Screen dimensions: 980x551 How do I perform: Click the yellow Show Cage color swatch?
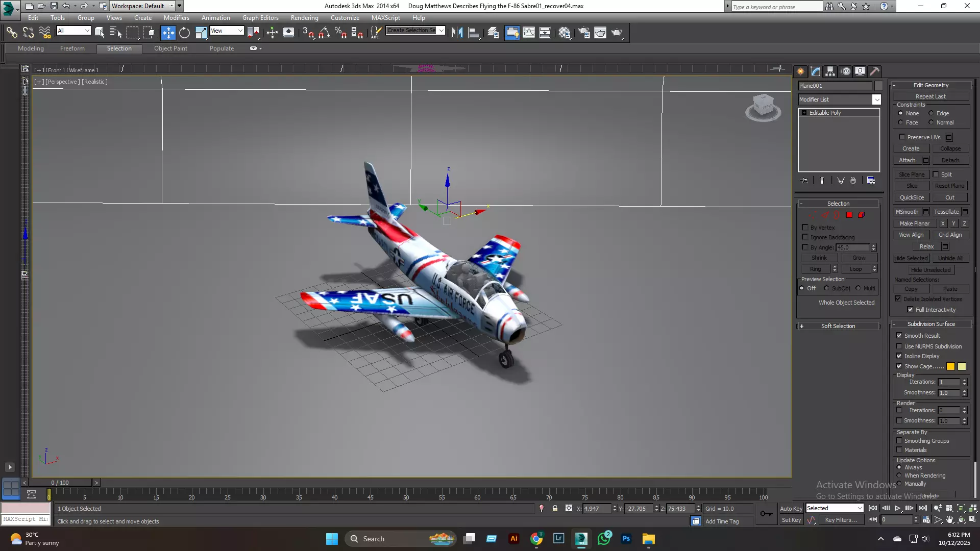[950, 366]
